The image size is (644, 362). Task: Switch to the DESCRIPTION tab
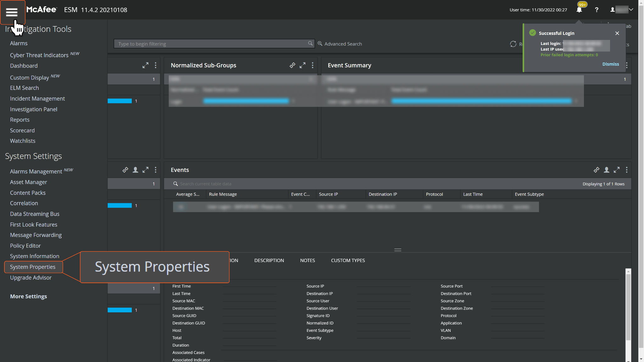(x=269, y=261)
